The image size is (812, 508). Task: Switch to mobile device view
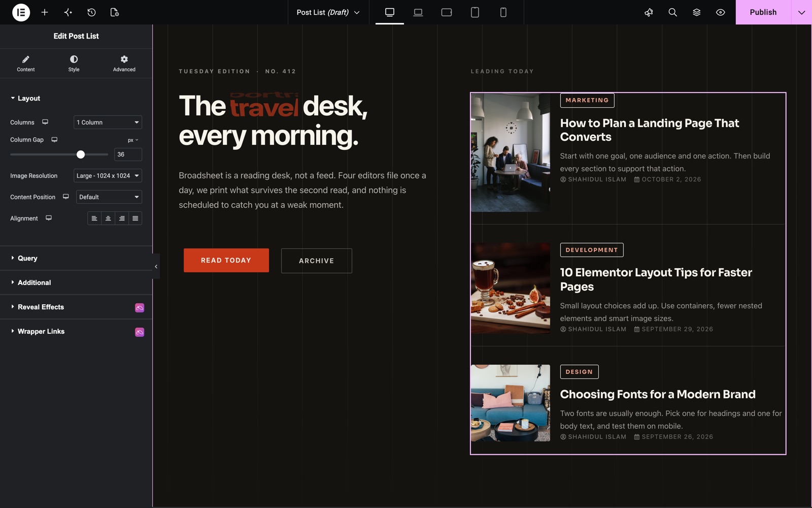(503, 12)
